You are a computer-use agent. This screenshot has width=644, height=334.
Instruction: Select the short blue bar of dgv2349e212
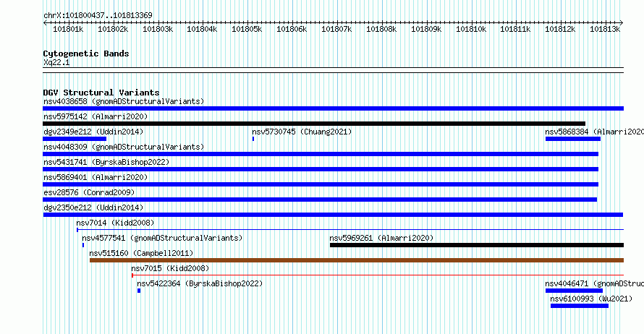(75, 139)
